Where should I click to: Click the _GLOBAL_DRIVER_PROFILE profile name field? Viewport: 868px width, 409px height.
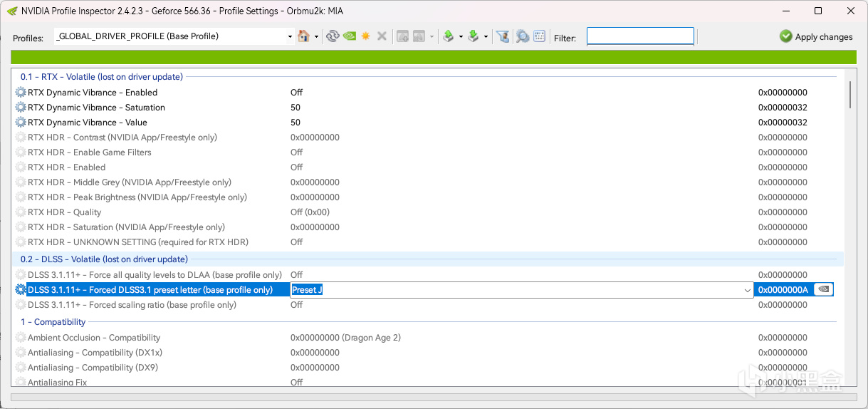point(169,36)
